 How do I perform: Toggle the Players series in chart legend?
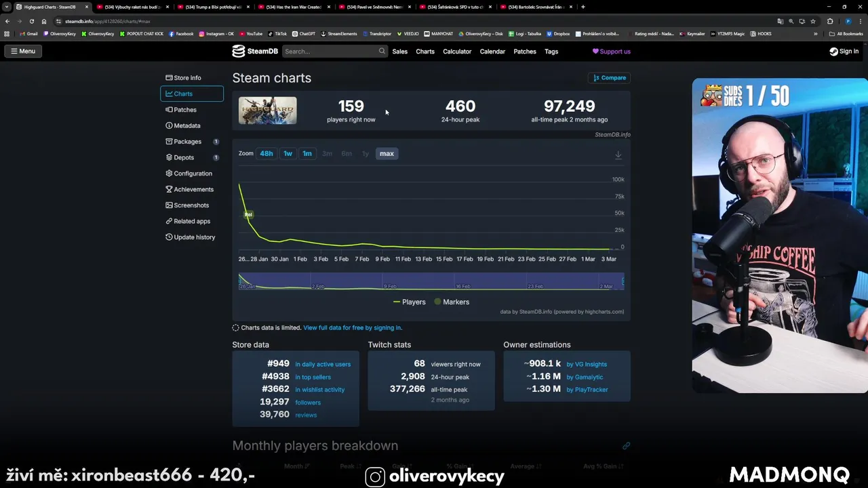pos(410,302)
